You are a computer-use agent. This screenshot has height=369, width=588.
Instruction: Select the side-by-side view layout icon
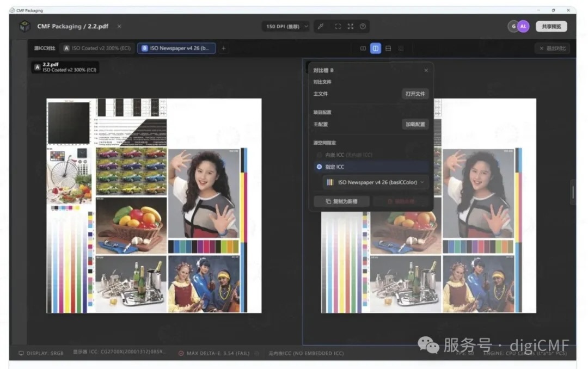(375, 48)
